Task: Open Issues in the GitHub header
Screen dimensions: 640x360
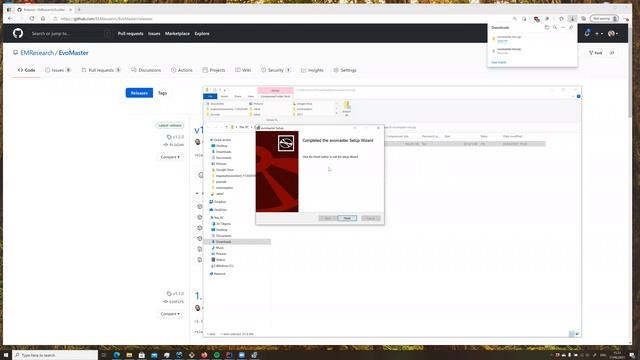Action: tap(154, 33)
